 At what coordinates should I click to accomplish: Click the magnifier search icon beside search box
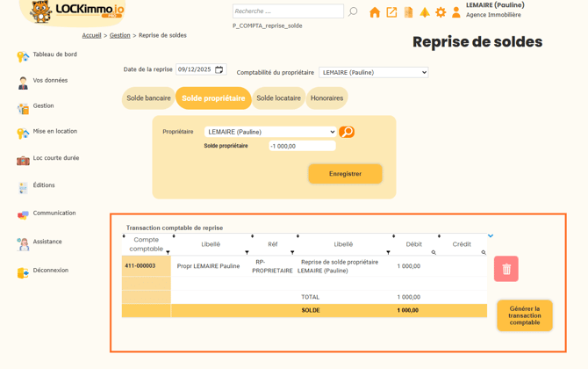[353, 12]
